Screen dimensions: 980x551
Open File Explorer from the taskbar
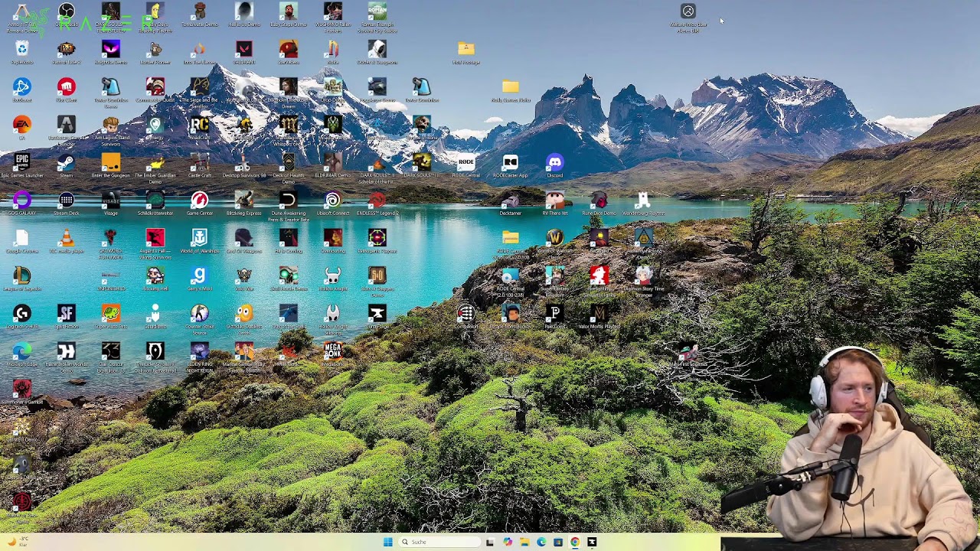click(x=524, y=542)
